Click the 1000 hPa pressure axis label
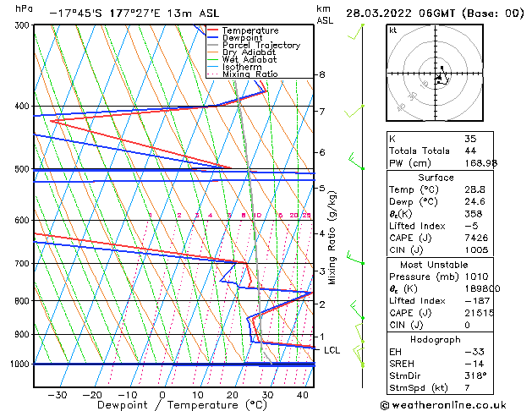Screen dimensions: 532x411 coord(21,364)
